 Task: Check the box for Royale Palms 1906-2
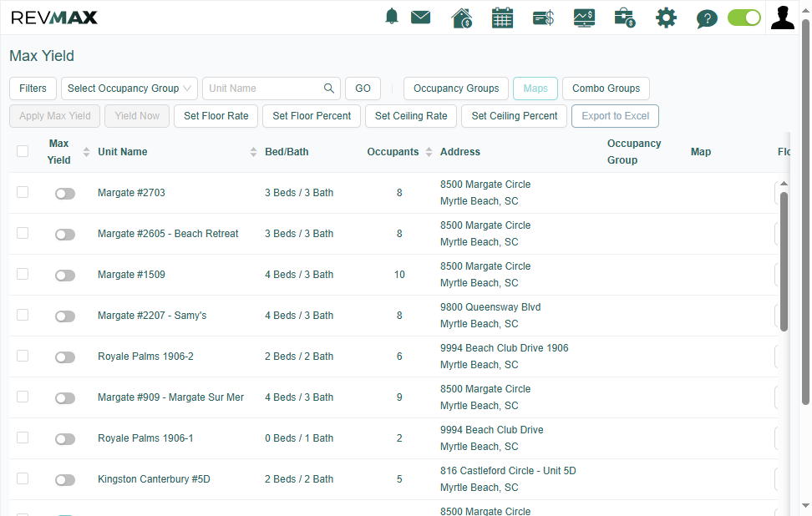tap(23, 356)
